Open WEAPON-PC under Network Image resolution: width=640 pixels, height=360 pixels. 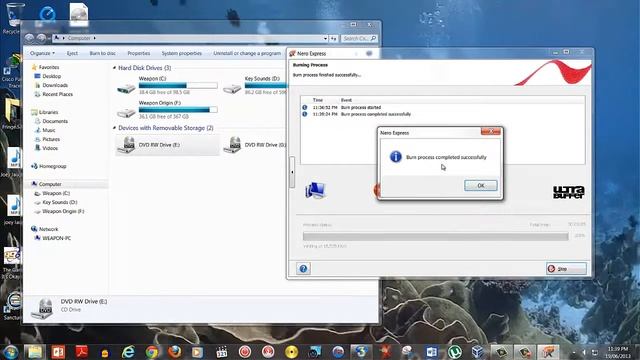56,238
